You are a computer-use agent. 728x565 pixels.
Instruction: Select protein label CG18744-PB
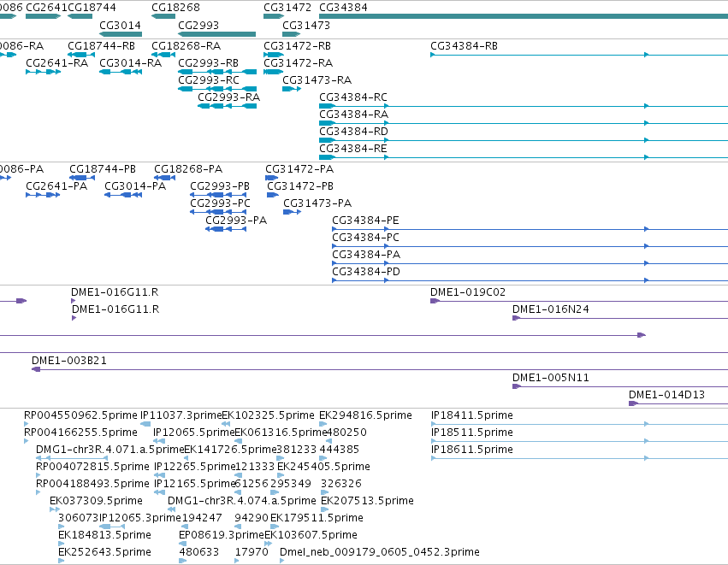point(103,169)
